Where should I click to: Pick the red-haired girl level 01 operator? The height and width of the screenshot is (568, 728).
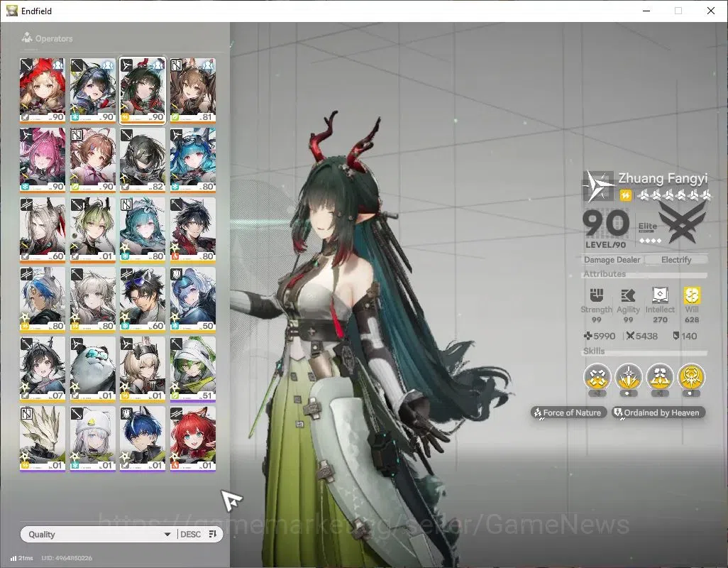pyautogui.click(x=193, y=438)
